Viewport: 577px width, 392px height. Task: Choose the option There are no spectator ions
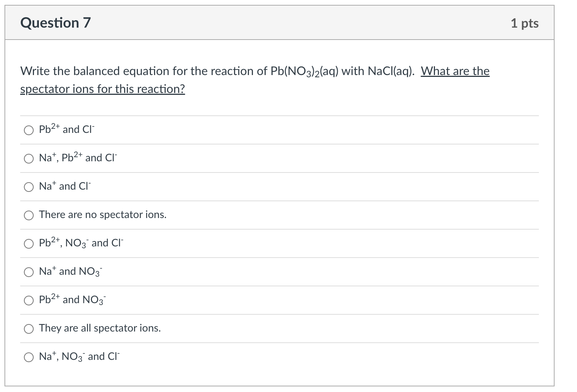pyautogui.click(x=102, y=215)
